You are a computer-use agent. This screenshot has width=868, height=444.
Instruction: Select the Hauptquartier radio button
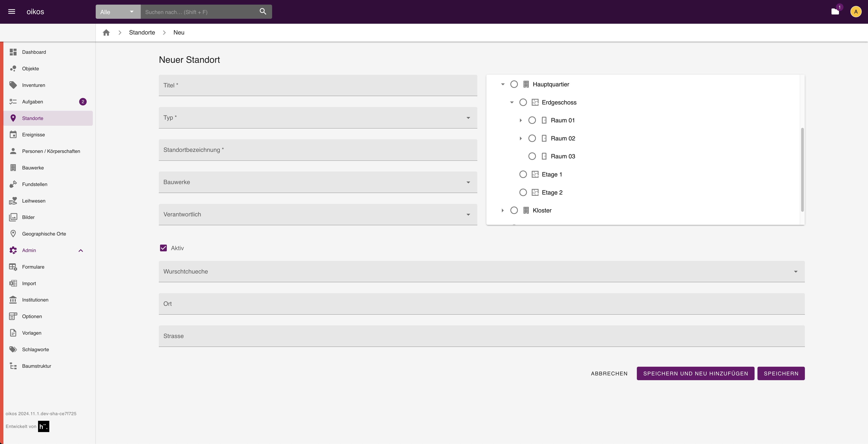click(514, 84)
